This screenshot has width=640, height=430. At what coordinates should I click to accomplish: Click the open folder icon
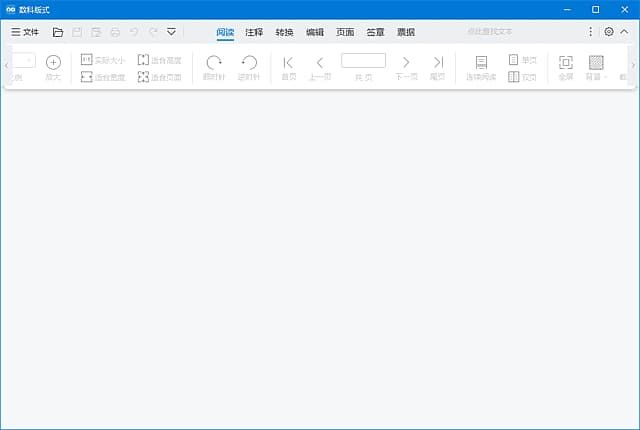pyautogui.click(x=58, y=32)
